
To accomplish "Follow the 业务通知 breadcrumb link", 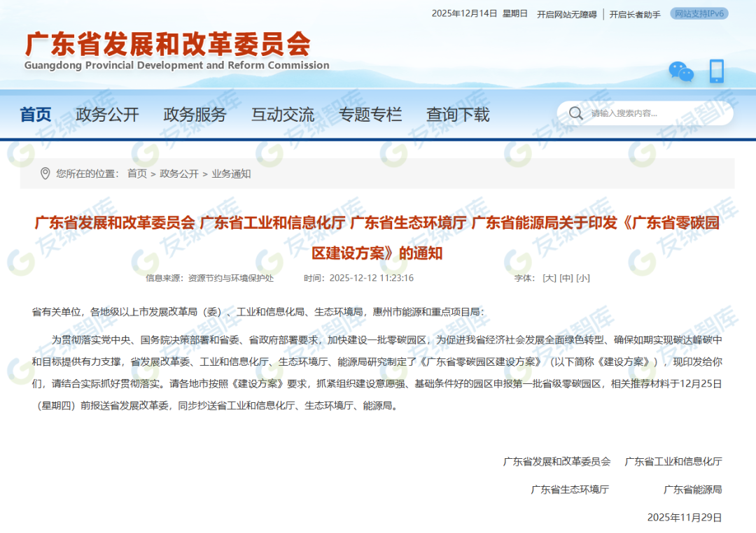I will [231, 173].
